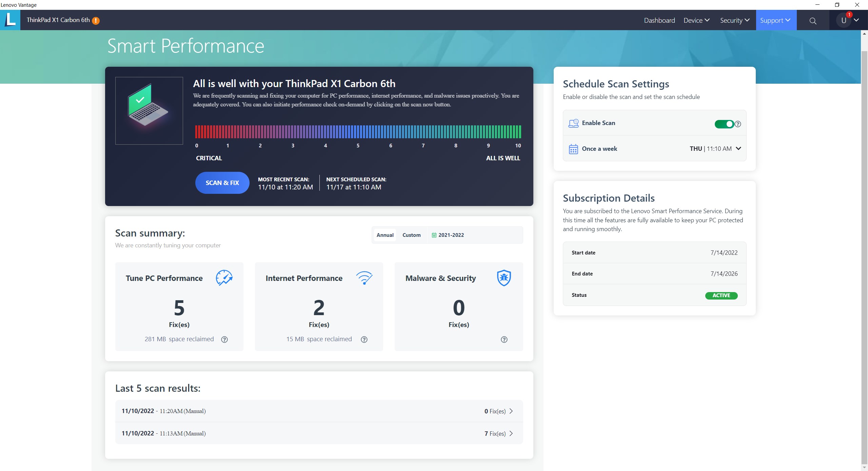868x471 pixels.
Task: Go to the Dashboard page
Action: pyautogui.click(x=659, y=20)
